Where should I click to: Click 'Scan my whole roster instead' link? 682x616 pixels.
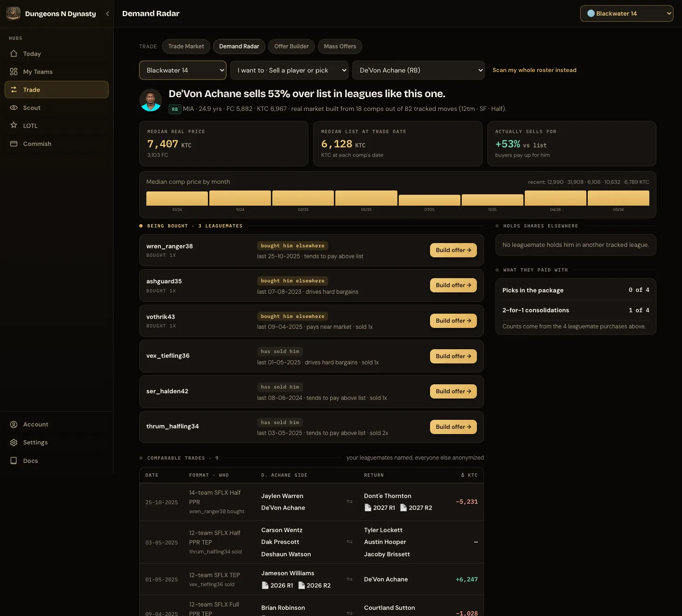534,70
